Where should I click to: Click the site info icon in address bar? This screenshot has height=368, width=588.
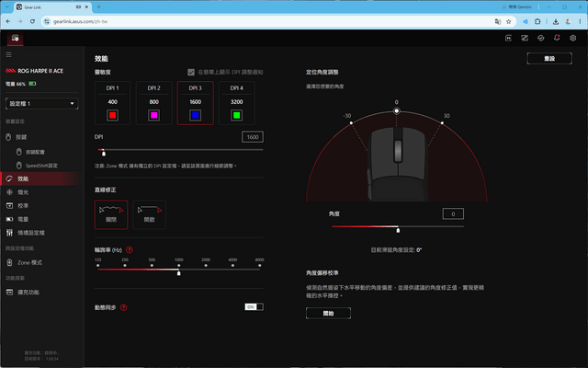(x=47, y=21)
